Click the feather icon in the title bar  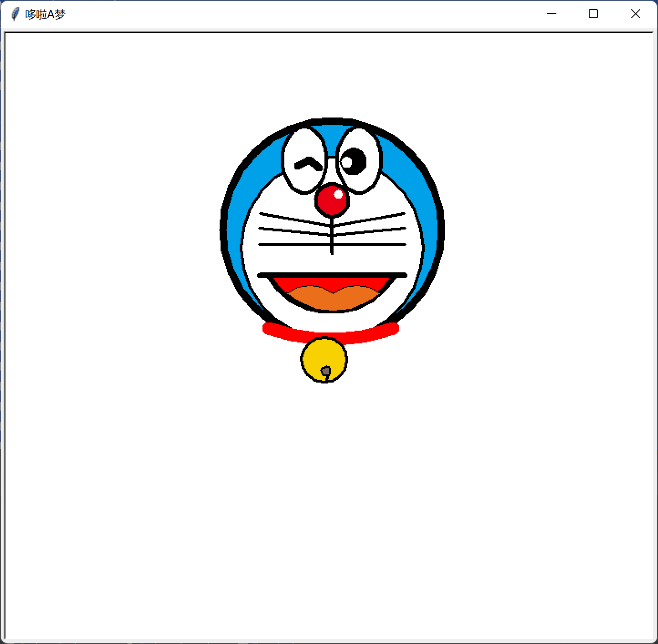[x=15, y=14]
